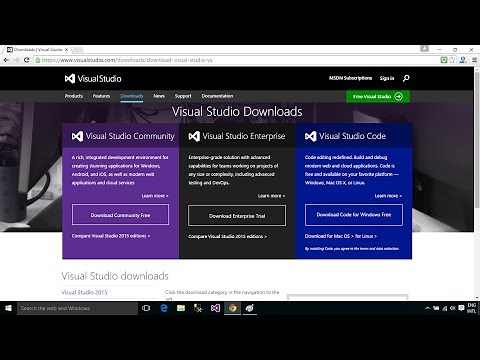Open the News nav item
Screen dimensions: 480x360
(159, 96)
